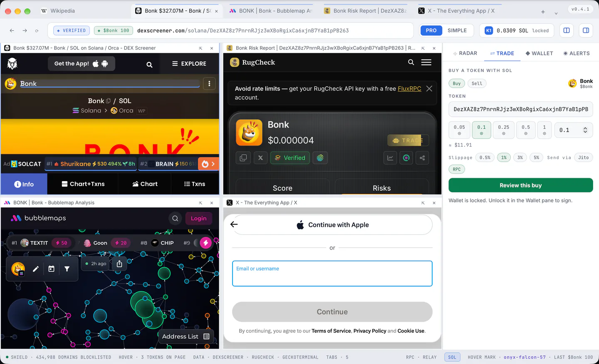This screenshot has height=364, width=599.
Task: Click Review this buy
Action: [x=521, y=185]
